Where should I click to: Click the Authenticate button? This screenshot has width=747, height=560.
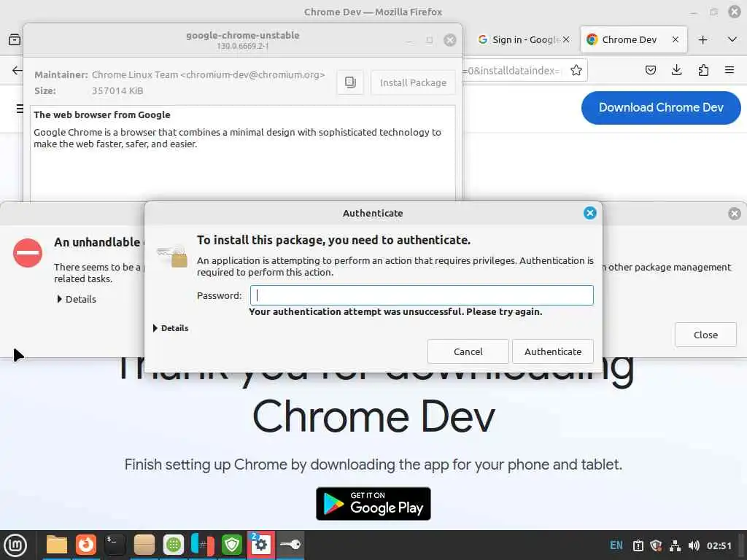553,351
